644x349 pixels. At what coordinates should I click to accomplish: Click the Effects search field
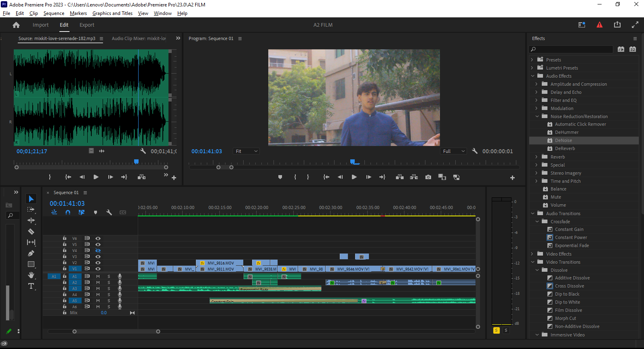pos(571,49)
